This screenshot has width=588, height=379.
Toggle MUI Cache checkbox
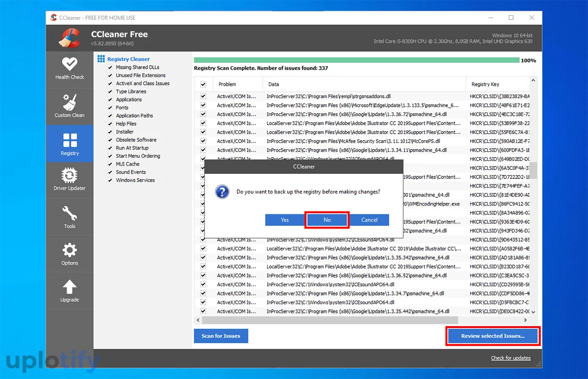[x=110, y=164]
